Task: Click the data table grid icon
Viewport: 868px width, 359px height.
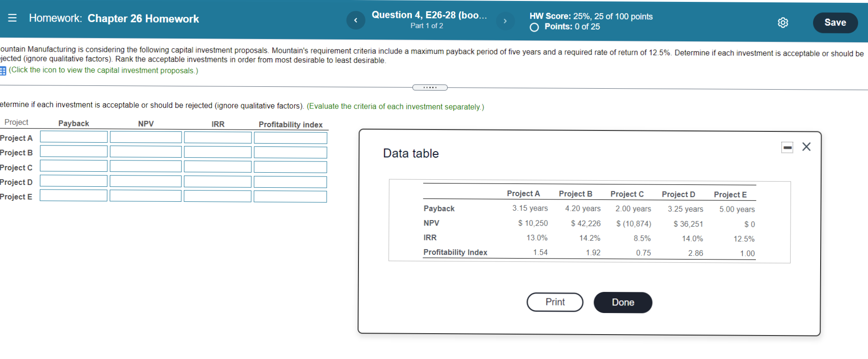Action: (x=3, y=70)
